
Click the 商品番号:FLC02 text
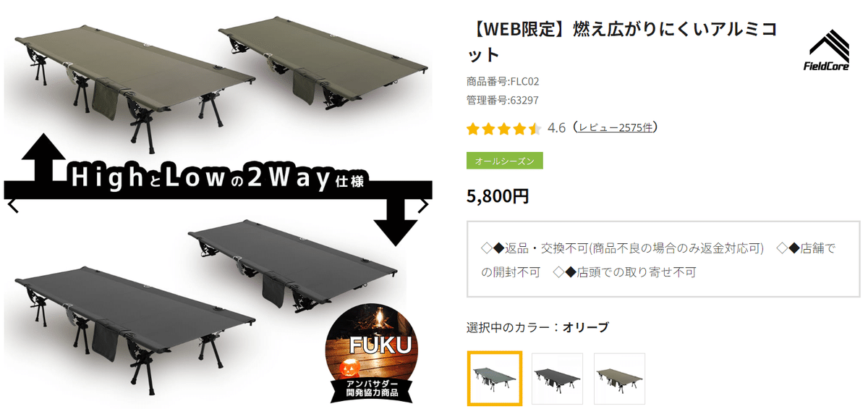(x=503, y=81)
